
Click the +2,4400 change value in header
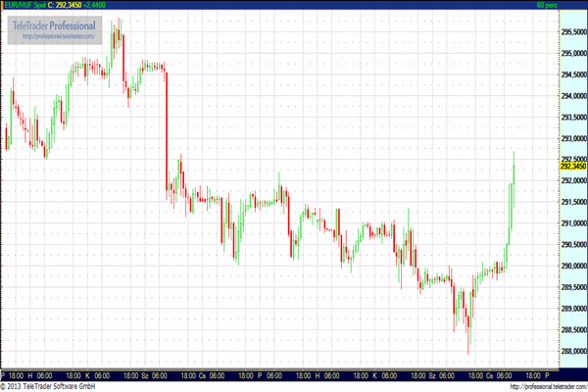pos(110,6)
